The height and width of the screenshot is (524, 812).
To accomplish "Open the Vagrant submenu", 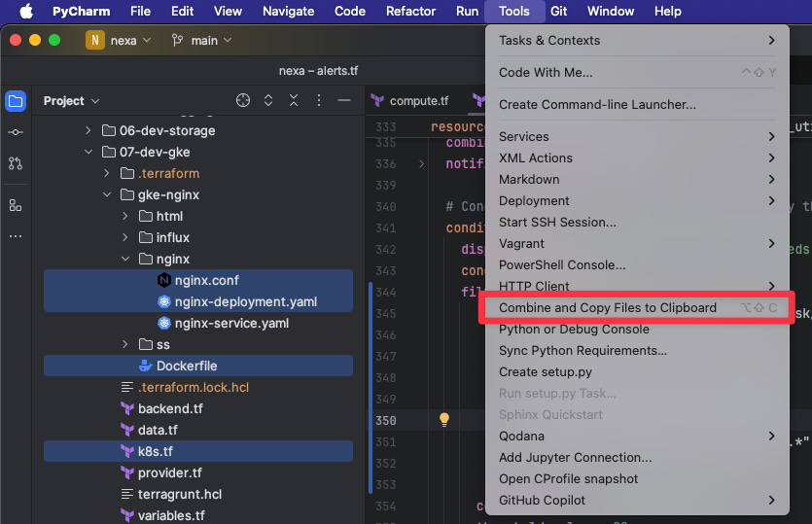I will (637, 244).
